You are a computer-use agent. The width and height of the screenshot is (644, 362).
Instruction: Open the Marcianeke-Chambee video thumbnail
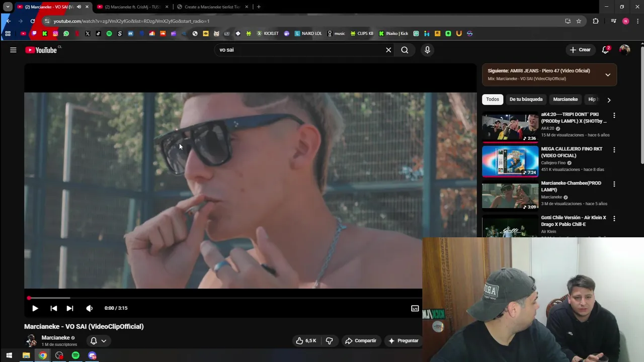click(510, 196)
